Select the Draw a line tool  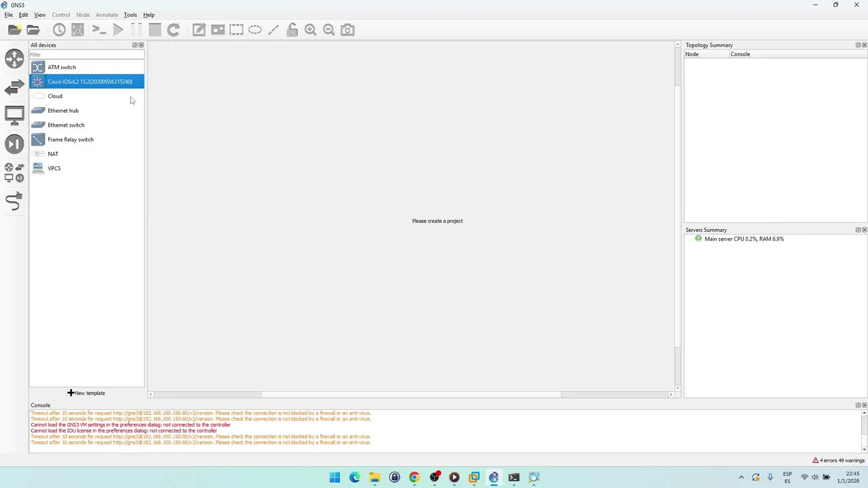click(x=273, y=30)
